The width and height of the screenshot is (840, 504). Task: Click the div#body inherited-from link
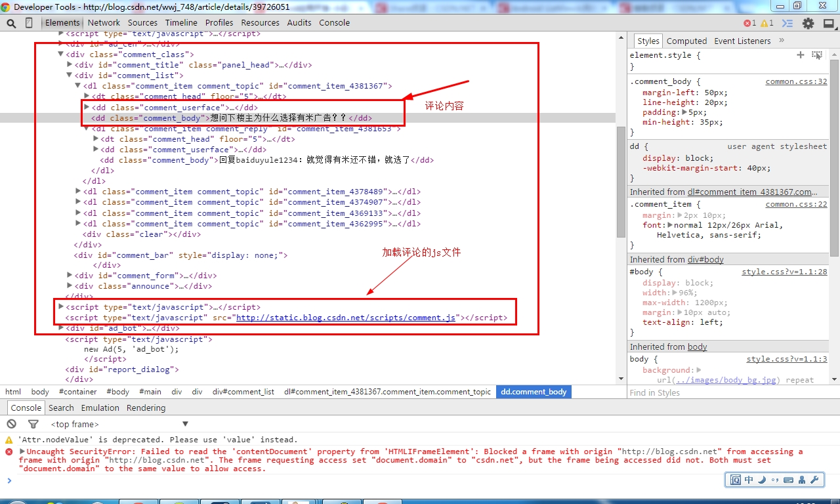pyautogui.click(x=705, y=259)
